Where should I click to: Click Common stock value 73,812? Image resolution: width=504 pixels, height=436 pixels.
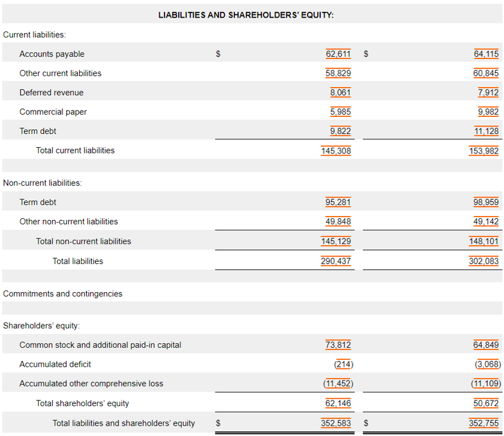click(x=338, y=345)
